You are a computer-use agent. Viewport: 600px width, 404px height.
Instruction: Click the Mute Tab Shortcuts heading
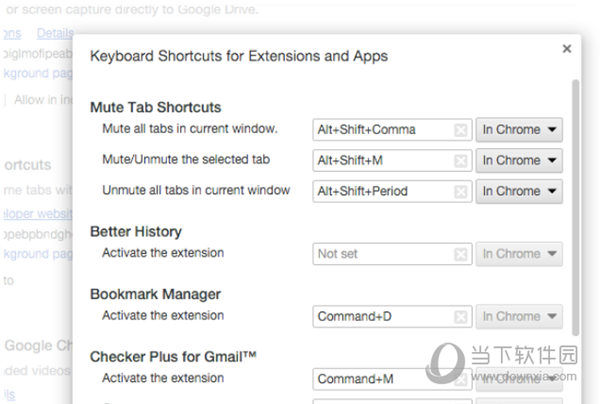[x=155, y=107]
